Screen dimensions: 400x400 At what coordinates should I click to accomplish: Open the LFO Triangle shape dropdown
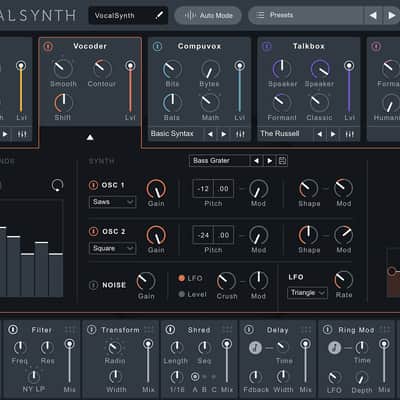click(x=307, y=293)
